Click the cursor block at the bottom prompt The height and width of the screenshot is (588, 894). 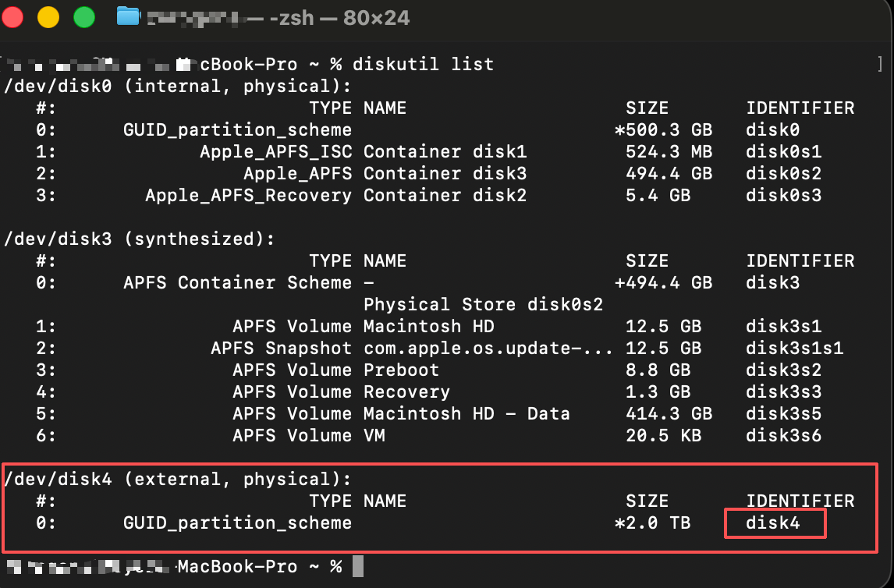point(358,566)
